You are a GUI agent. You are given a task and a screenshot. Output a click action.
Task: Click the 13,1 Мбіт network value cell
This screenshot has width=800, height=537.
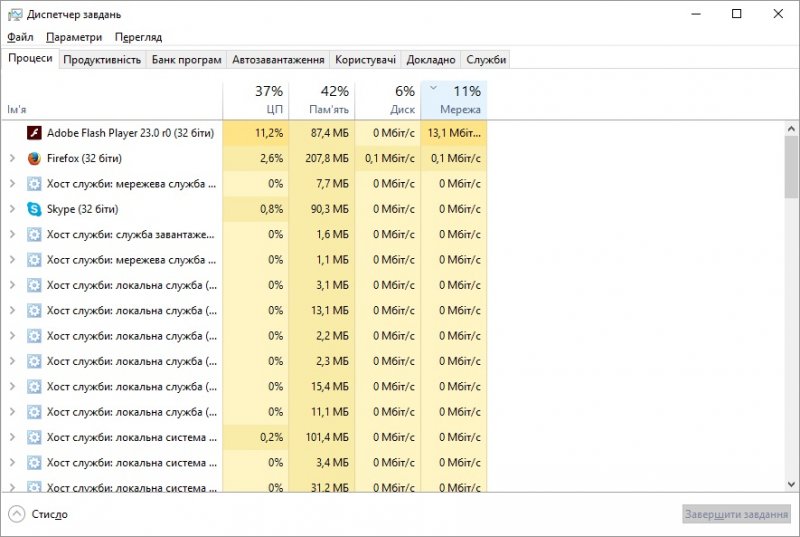[x=454, y=133]
